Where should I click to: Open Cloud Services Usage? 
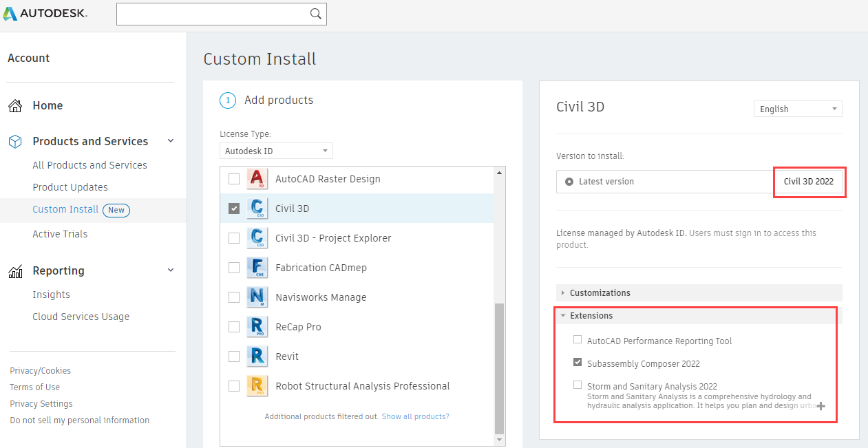point(81,317)
